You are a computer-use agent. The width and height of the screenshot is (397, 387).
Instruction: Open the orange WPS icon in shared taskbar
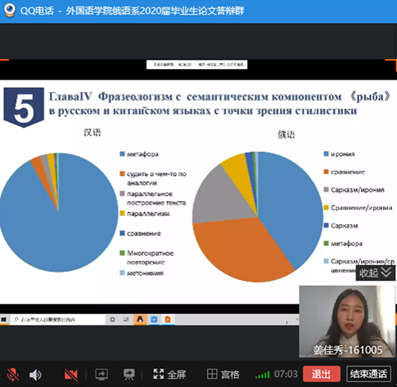(167, 320)
